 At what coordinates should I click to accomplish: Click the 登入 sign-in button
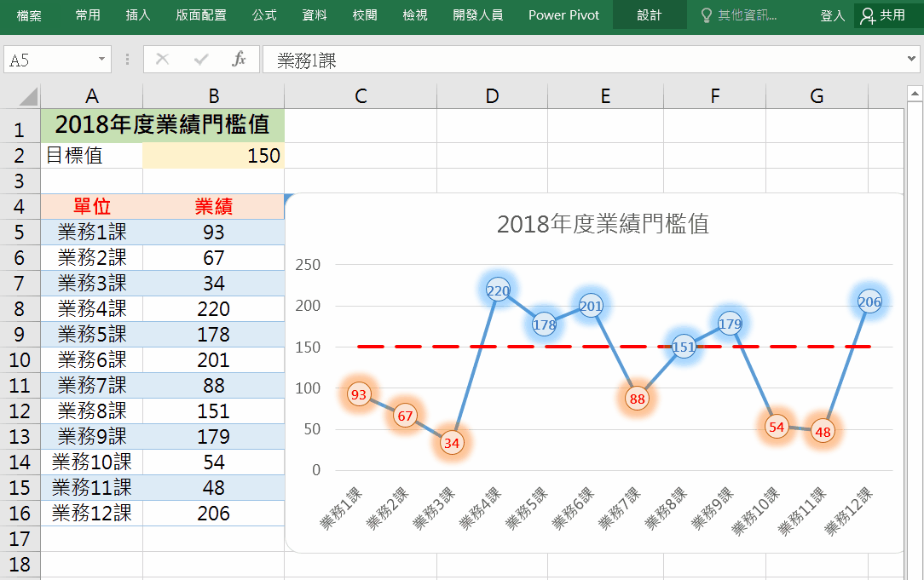tap(832, 15)
